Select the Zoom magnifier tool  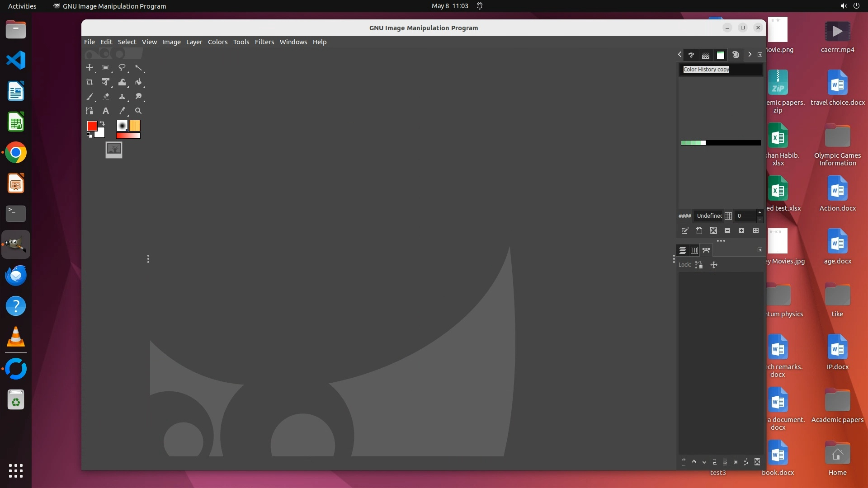138,111
